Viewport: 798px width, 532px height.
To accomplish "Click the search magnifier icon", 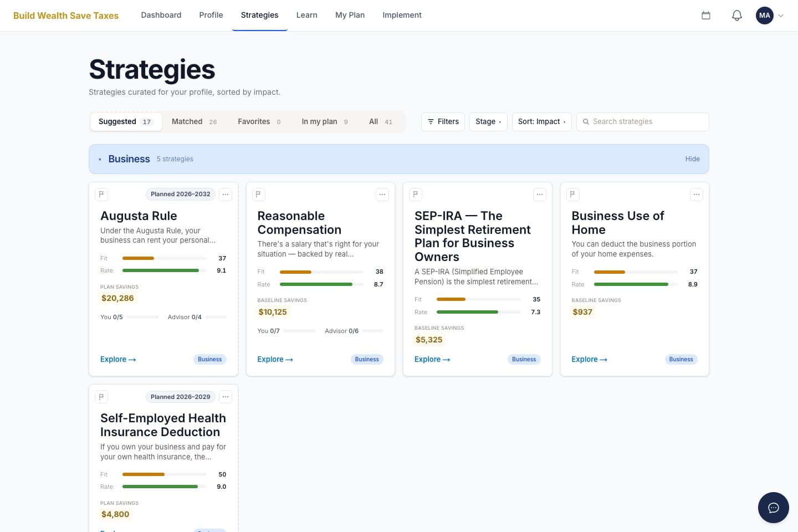I will coord(586,122).
